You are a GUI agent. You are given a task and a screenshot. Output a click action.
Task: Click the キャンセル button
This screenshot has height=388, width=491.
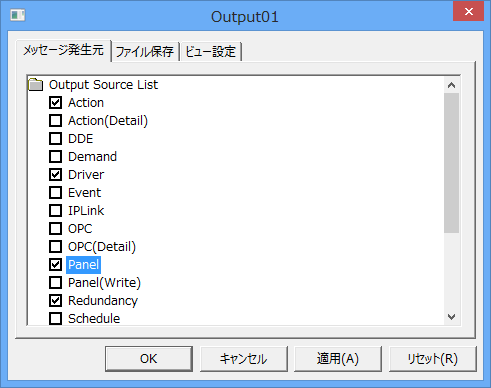(x=244, y=359)
